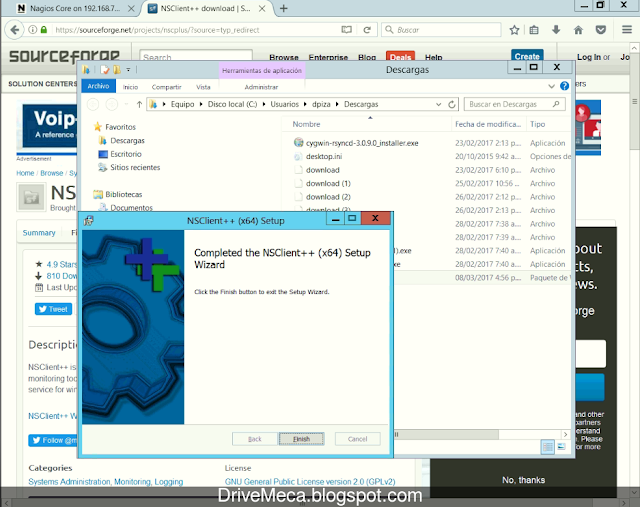Click the Back button in the Setup wizard
Screen dimensions: 640x507
click(254, 439)
